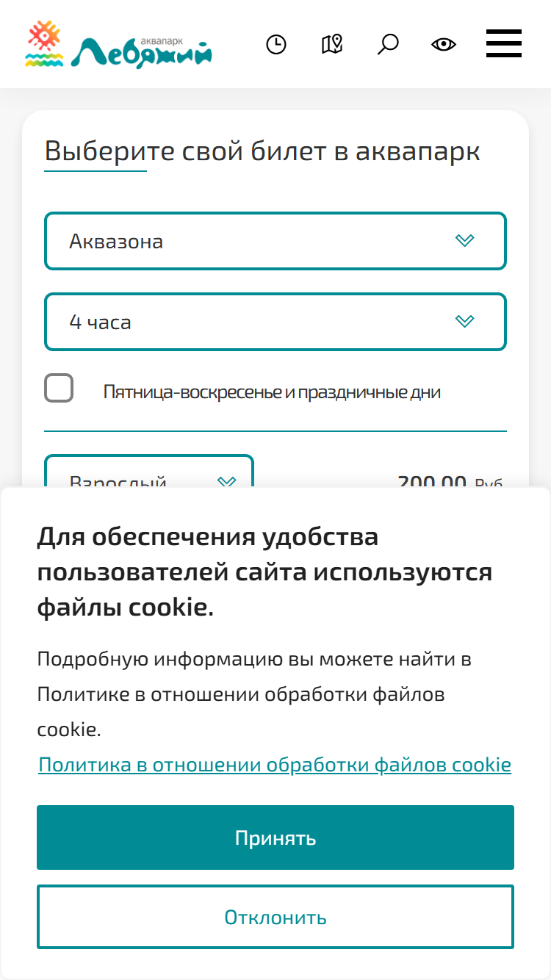Expand the Взрослый ticket type dropdown
This screenshot has width=551, height=980.
click(x=149, y=471)
